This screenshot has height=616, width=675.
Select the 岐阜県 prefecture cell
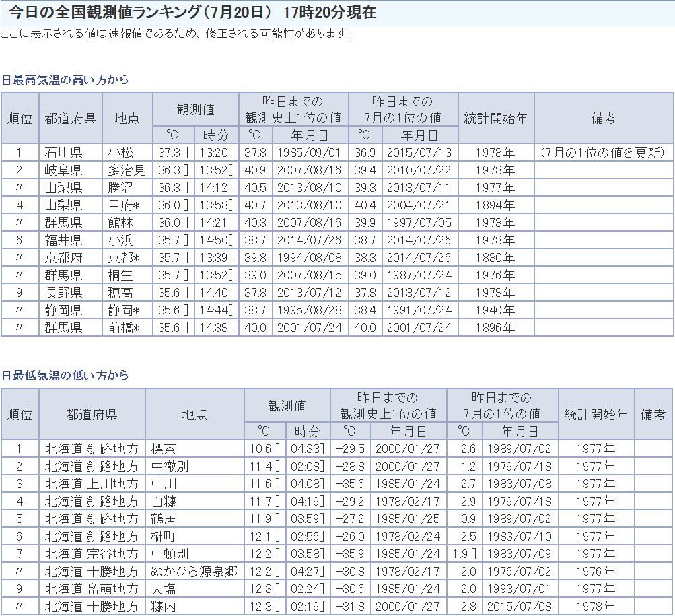pos(63,170)
